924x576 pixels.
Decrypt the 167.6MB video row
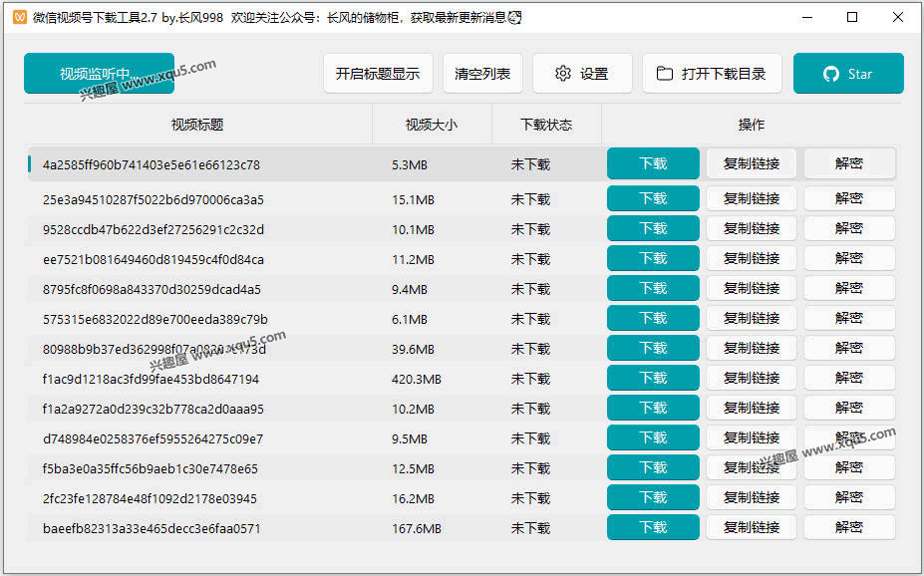(x=849, y=528)
